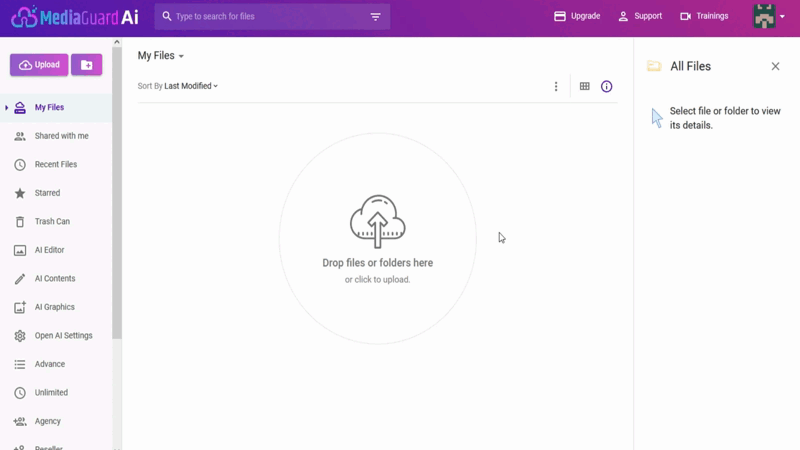
Task: Click the file search input field
Action: [x=265, y=17]
